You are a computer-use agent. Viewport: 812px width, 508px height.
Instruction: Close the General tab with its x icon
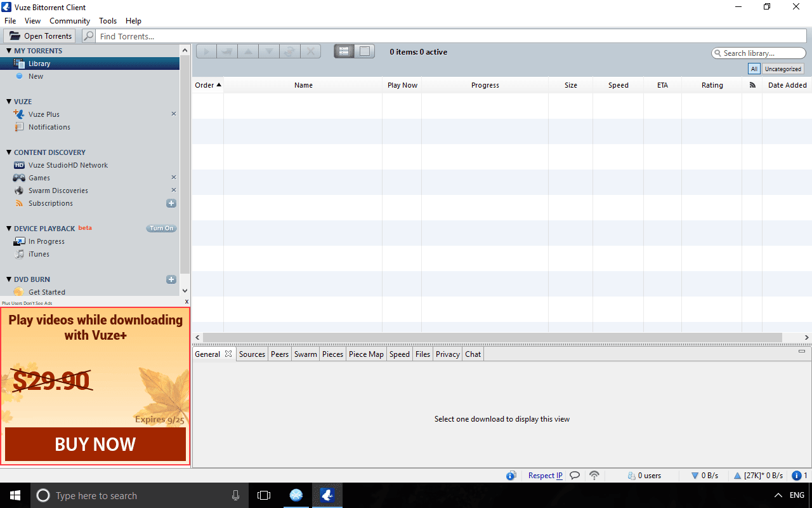tap(228, 354)
